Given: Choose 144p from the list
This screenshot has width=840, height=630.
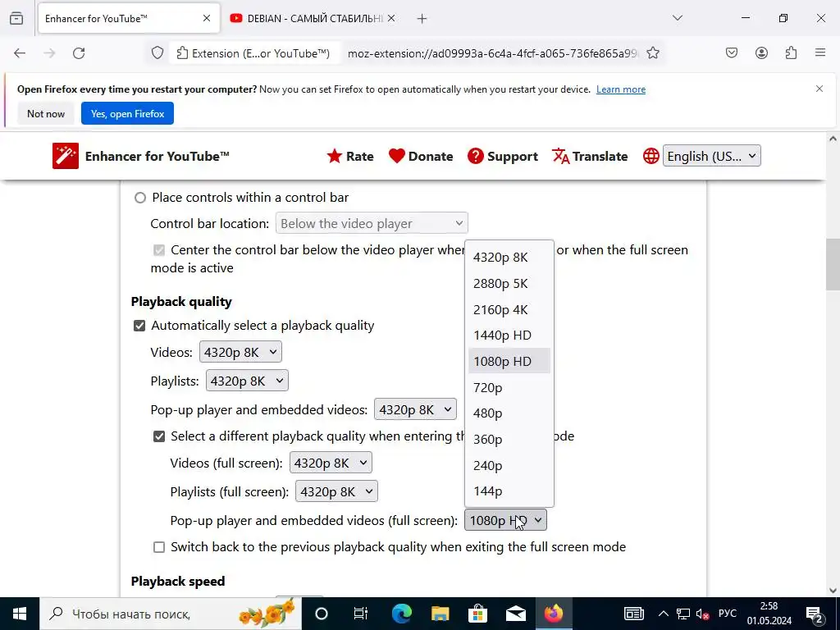Looking at the screenshot, I should coord(509,491).
